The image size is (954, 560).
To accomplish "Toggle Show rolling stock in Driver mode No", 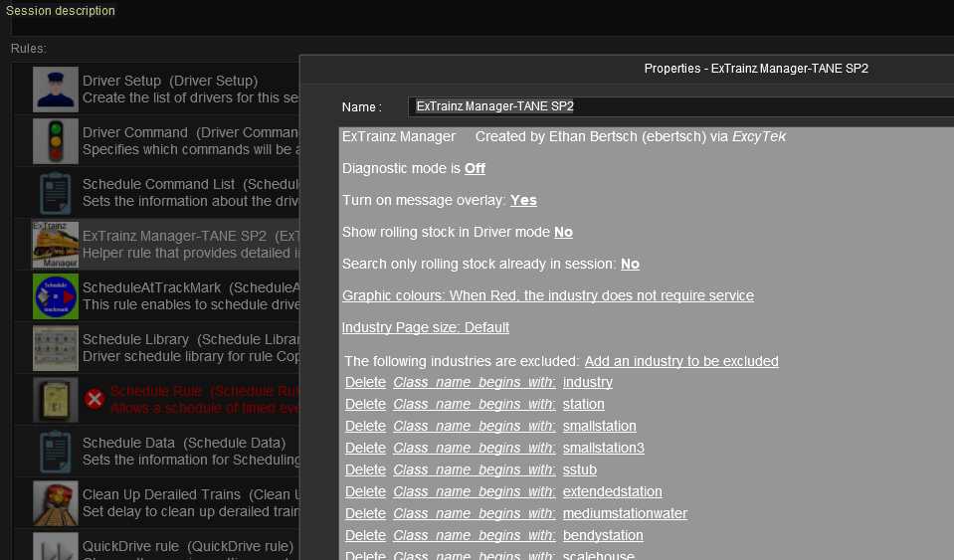I will (x=563, y=232).
